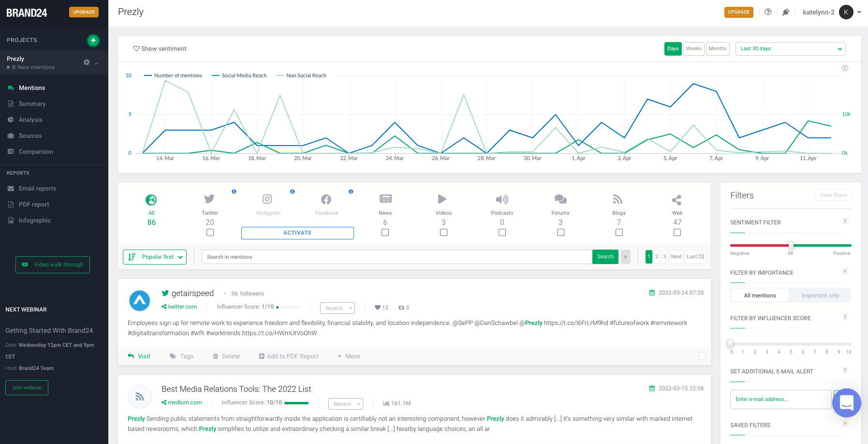The width and height of the screenshot is (868, 444).
Task: Focus the Search in mentions field
Action: click(397, 257)
